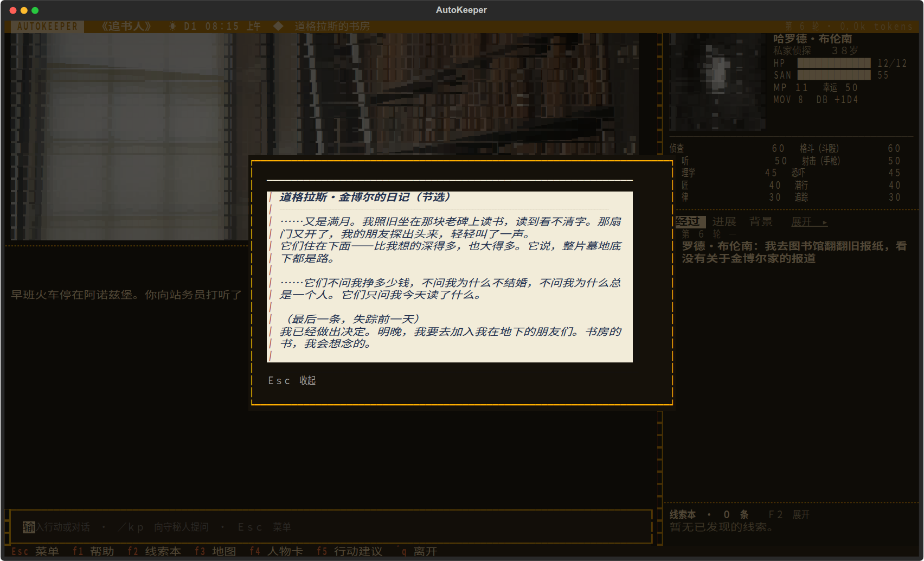
Task: Expand the clue book via F2 展开
Action: (x=789, y=514)
